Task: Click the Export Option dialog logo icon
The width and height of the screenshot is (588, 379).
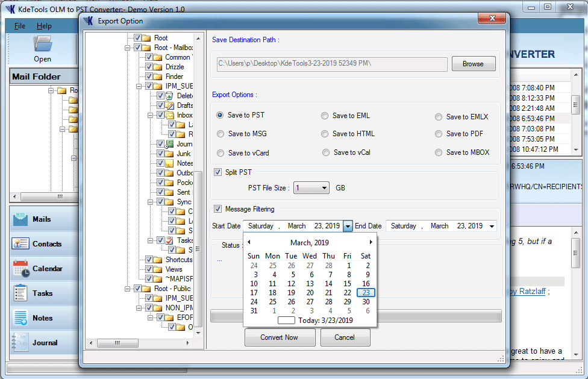Action: [x=89, y=21]
